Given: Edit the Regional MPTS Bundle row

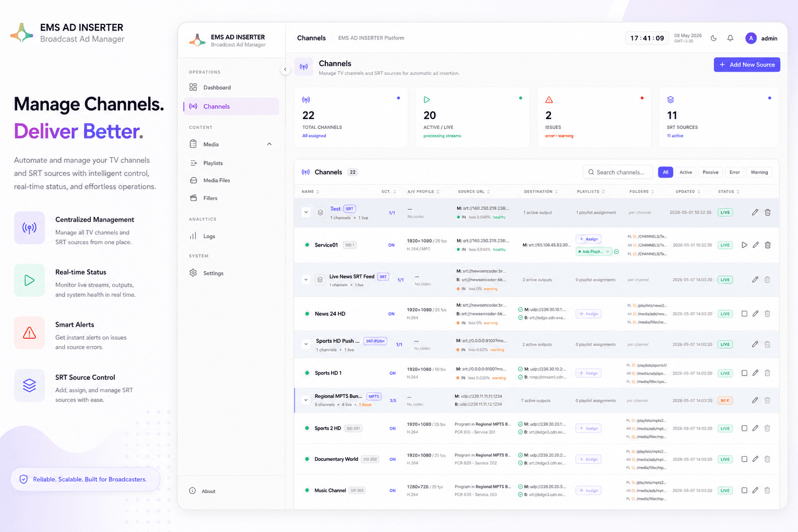Looking at the screenshot, I should coord(755,400).
